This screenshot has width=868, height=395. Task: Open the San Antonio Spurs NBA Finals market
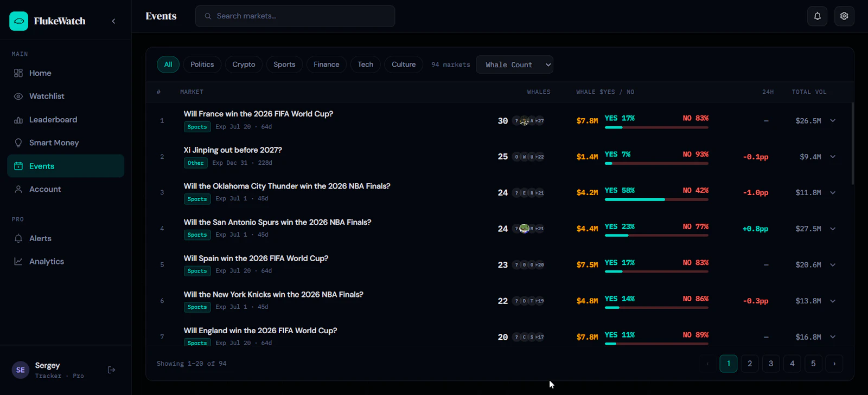[x=277, y=222]
